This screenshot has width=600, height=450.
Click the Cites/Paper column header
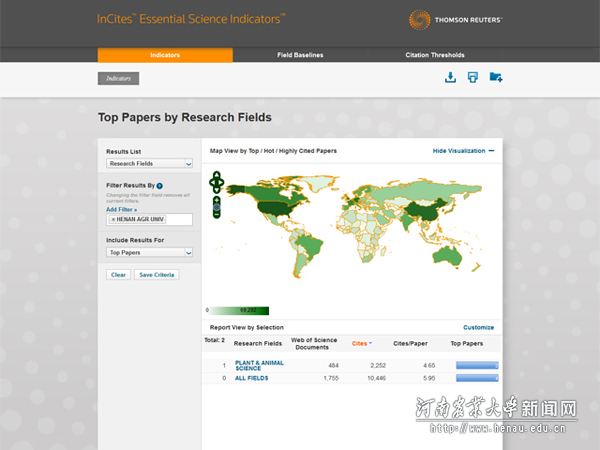click(410, 344)
